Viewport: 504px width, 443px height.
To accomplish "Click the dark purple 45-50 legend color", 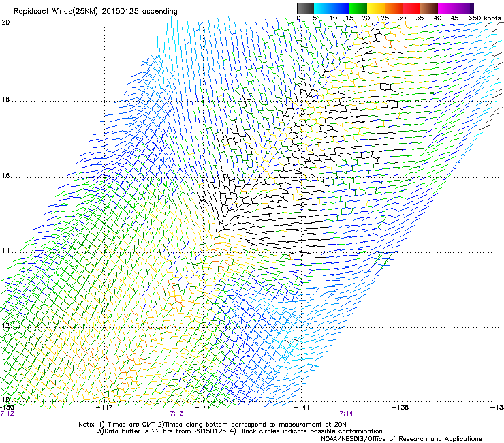I will click(x=464, y=8).
